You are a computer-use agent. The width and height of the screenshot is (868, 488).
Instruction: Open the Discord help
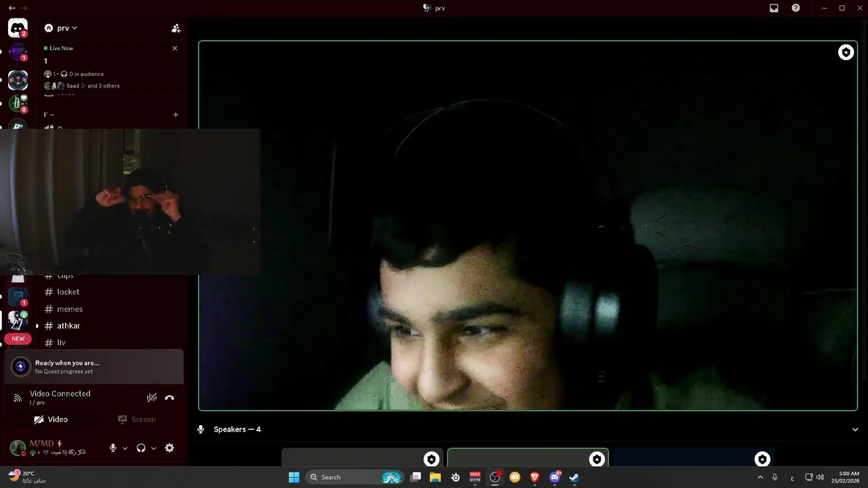click(795, 8)
